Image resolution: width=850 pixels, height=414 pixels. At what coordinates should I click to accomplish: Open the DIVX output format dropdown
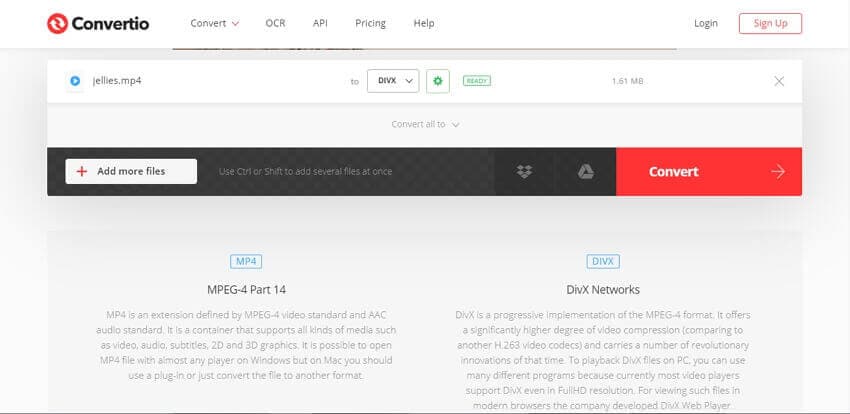point(393,81)
